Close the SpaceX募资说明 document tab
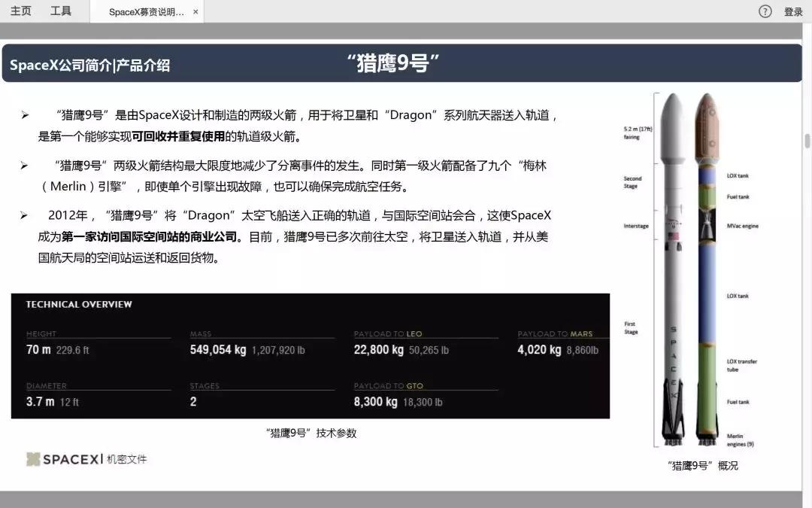812x508 pixels. (195, 11)
